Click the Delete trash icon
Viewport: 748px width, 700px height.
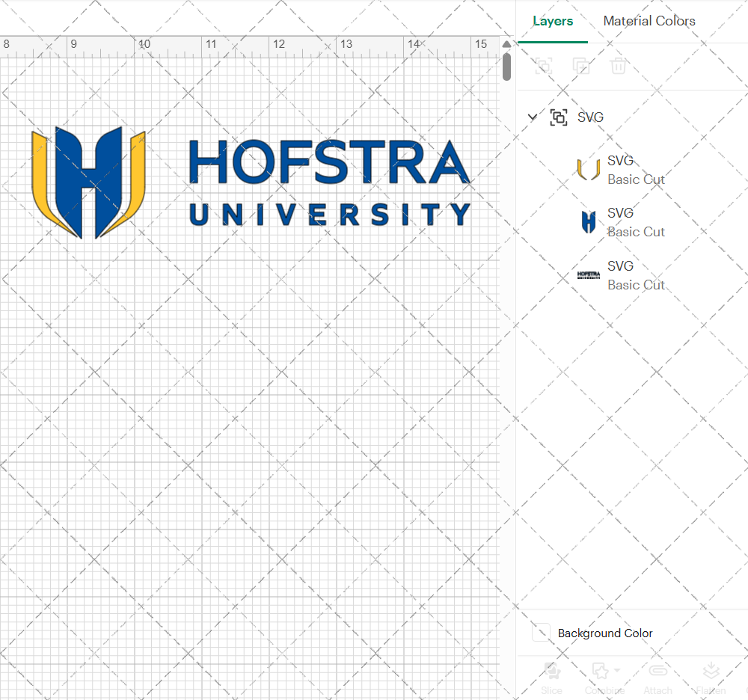(618, 66)
